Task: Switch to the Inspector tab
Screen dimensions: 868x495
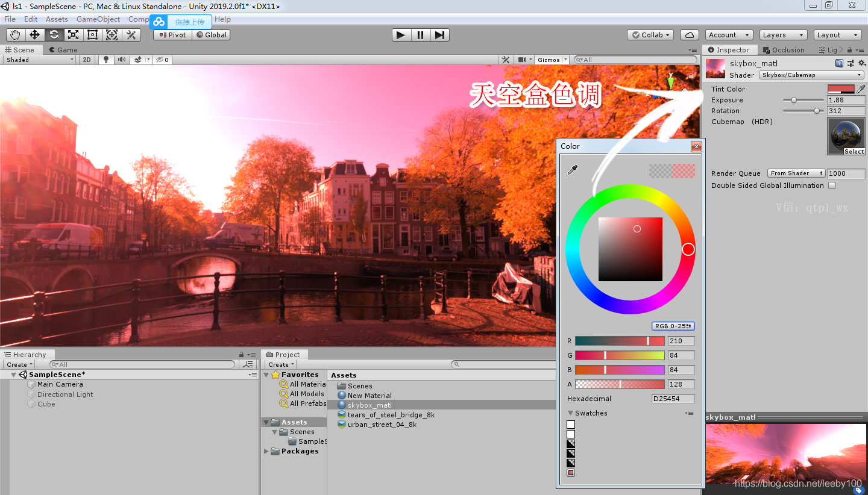Action: point(728,50)
